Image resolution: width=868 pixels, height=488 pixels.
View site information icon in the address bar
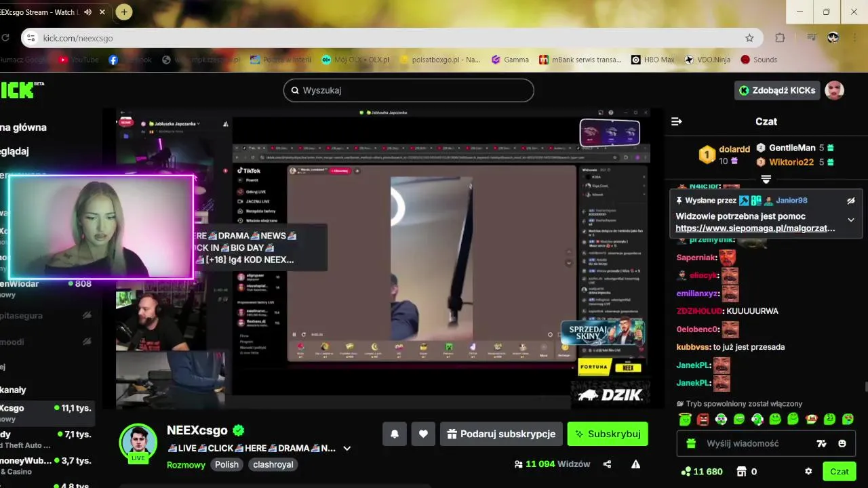pyautogui.click(x=31, y=38)
